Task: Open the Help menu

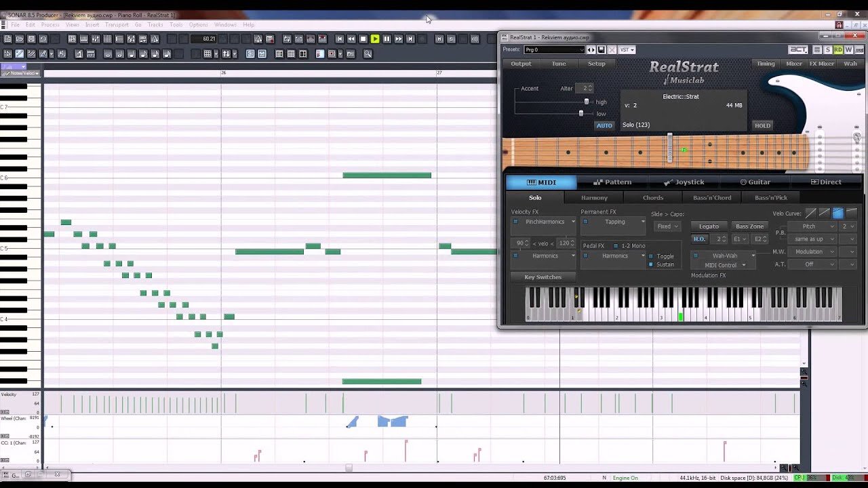Action: pos(249,25)
